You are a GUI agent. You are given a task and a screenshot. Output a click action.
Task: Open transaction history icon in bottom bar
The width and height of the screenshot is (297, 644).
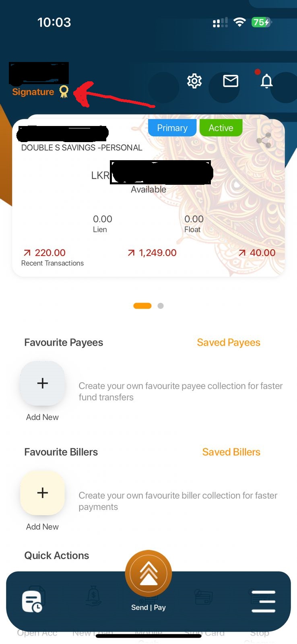click(x=32, y=602)
